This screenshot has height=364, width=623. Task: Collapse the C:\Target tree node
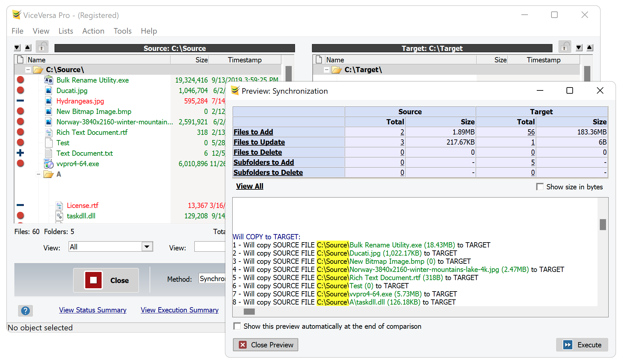[327, 70]
